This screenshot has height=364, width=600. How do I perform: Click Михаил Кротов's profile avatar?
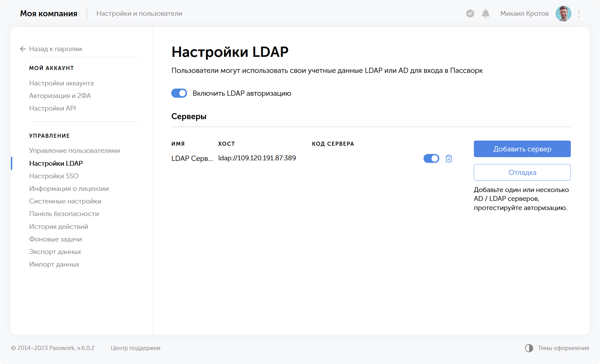pos(564,13)
